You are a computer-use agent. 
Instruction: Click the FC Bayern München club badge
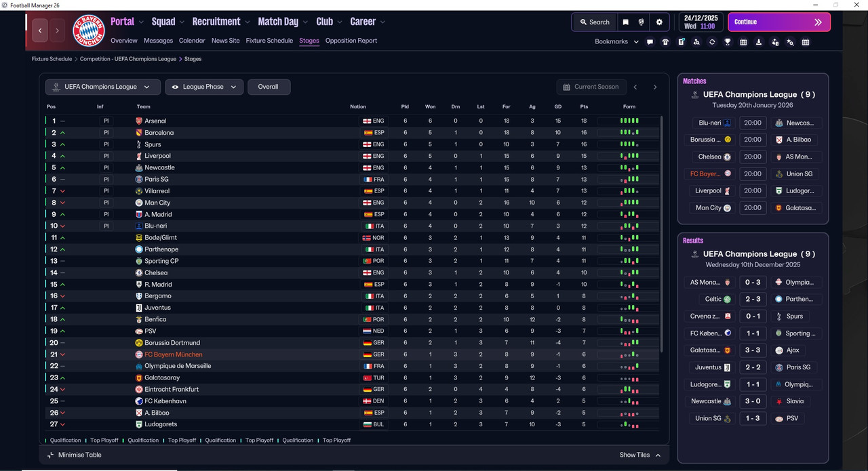pyautogui.click(x=89, y=31)
